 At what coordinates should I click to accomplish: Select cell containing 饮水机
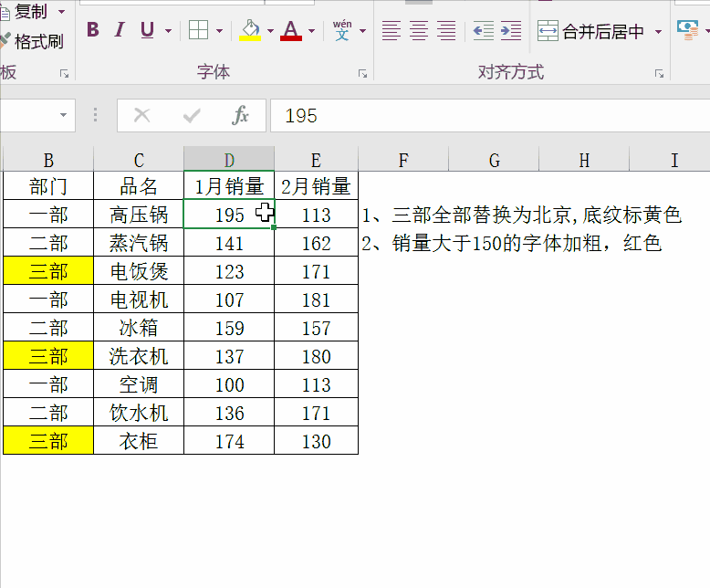(139, 412)
